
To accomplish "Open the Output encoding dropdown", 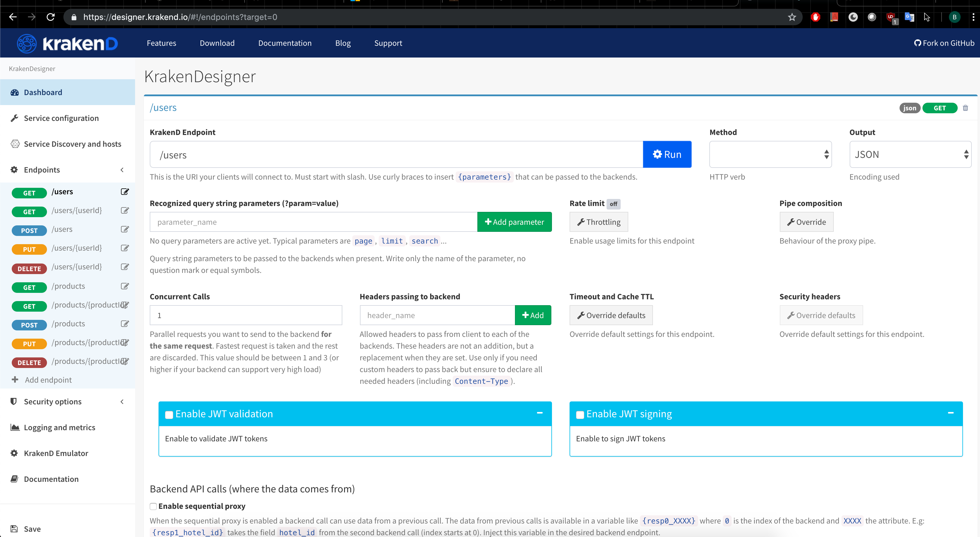I will click(910, 154).
